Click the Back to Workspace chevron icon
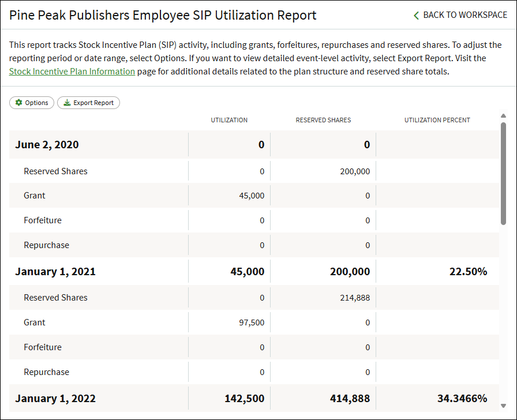This screenshot has height=420, width=517. [x=416, y=16]
